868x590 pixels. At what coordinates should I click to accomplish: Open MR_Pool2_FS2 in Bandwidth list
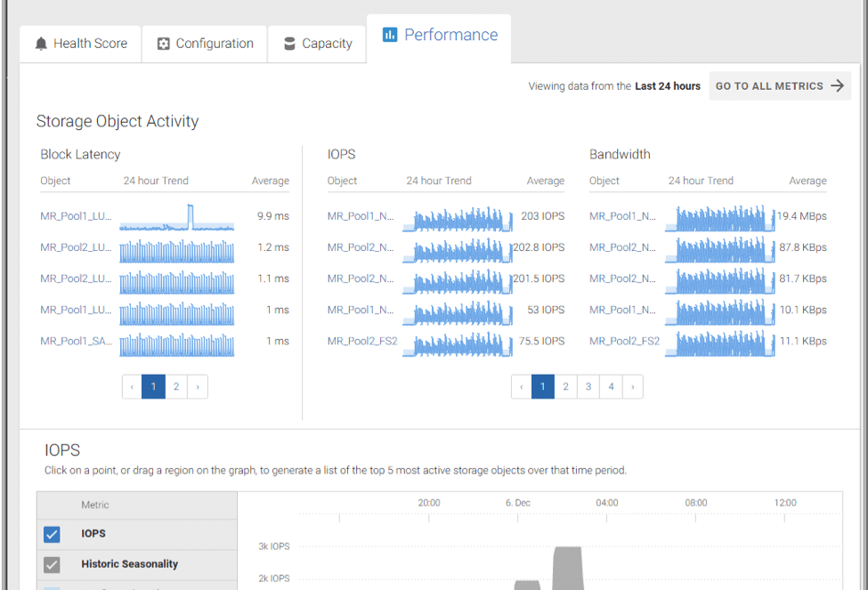[x=624, y=341]
